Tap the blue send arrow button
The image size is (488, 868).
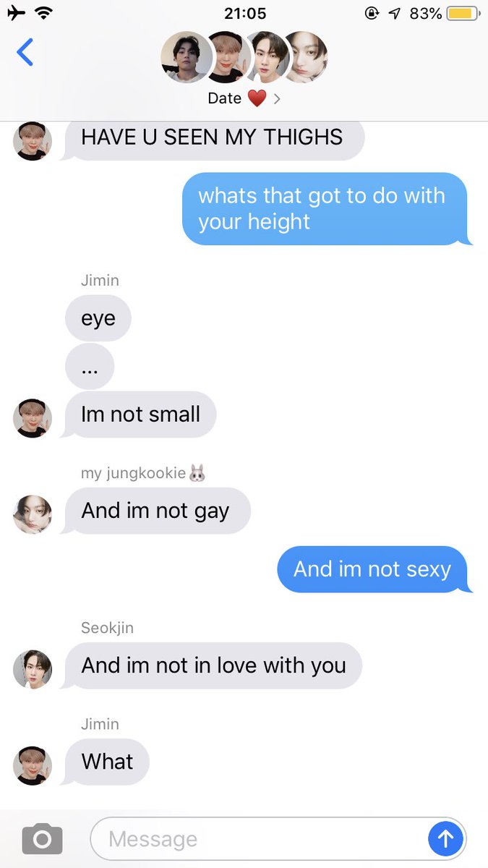[x=445, y=839]
